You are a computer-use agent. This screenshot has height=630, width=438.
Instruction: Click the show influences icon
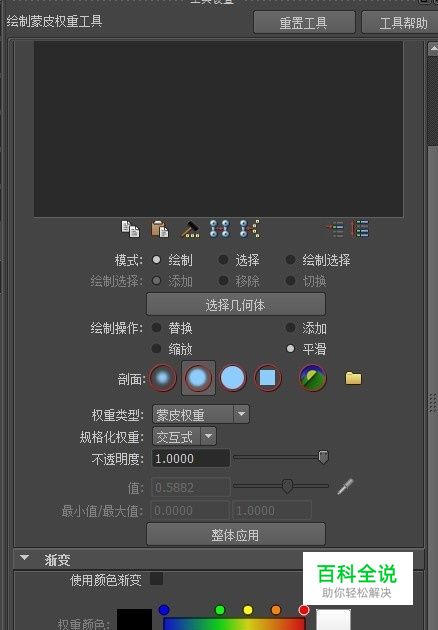(250, 229)
